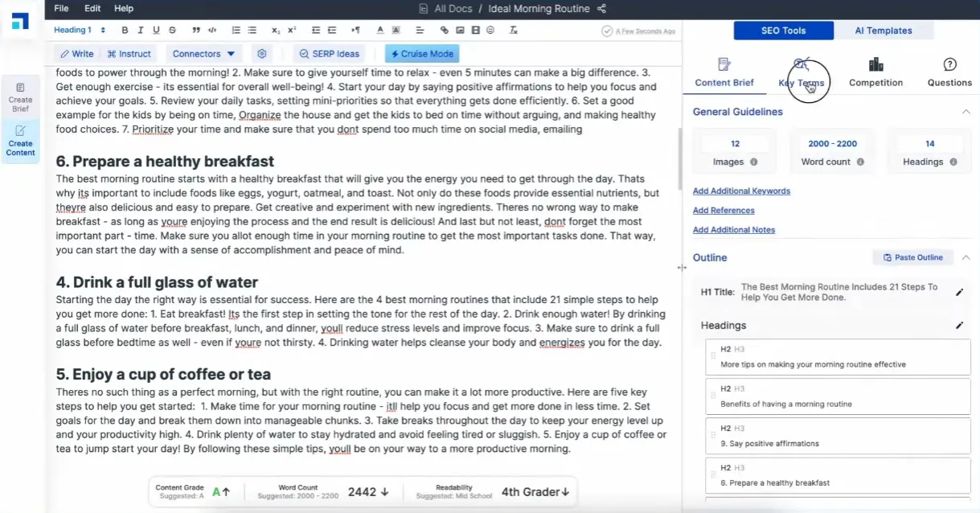The height and width of the screenshot is (513, 980).
Task: Switch to the SEO Tools tab
Action: tap(783, 31)
